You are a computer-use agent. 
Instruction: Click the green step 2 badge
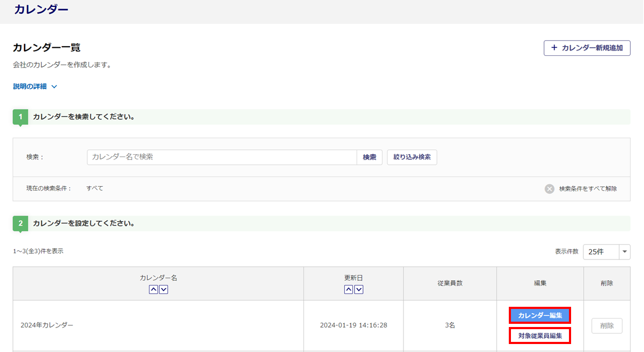(20, 223)
